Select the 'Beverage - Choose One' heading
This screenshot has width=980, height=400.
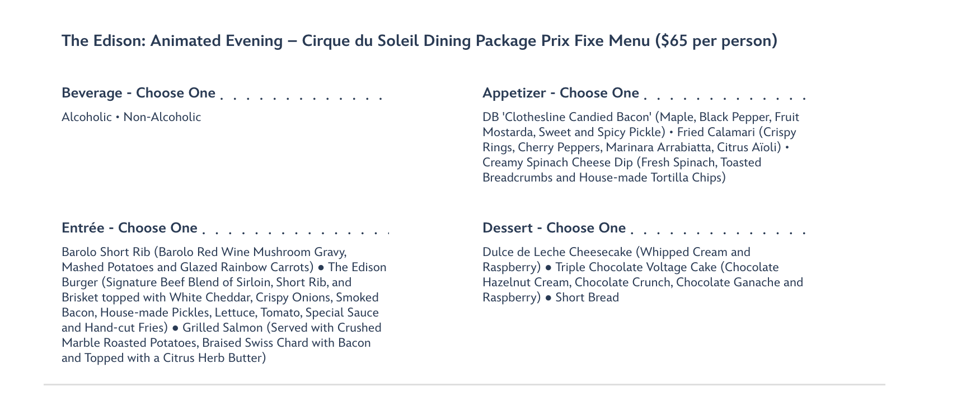[138, 93]
